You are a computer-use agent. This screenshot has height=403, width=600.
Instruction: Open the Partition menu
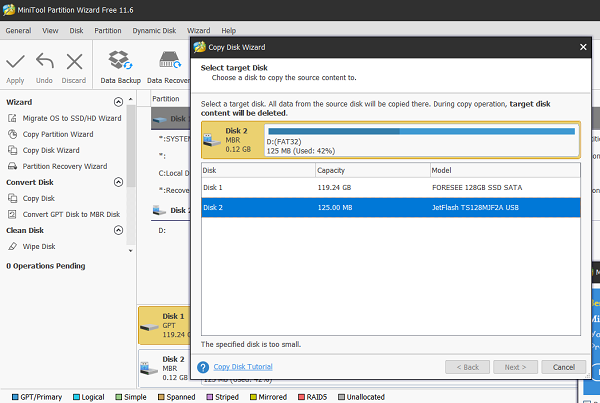point(108,31)
